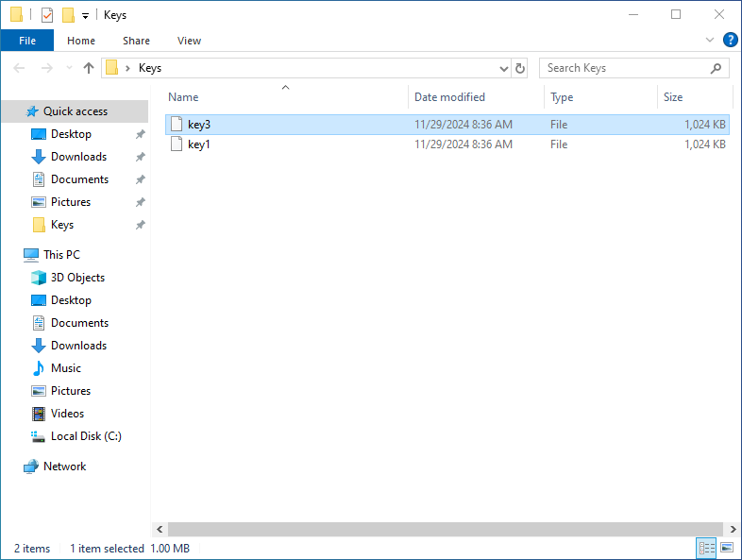Click the New Folder icon in title bar

pyautogui.click(x=69, y=15)
